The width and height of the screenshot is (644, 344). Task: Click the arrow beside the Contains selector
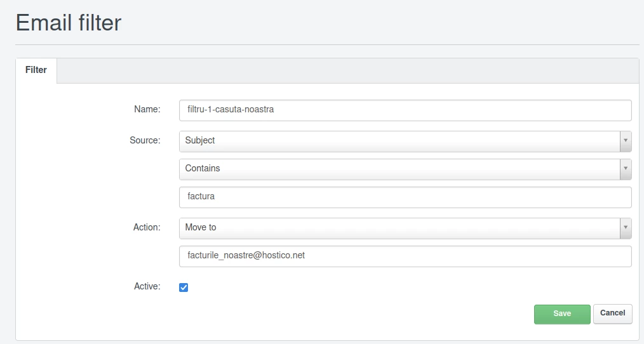pos(626,169)
